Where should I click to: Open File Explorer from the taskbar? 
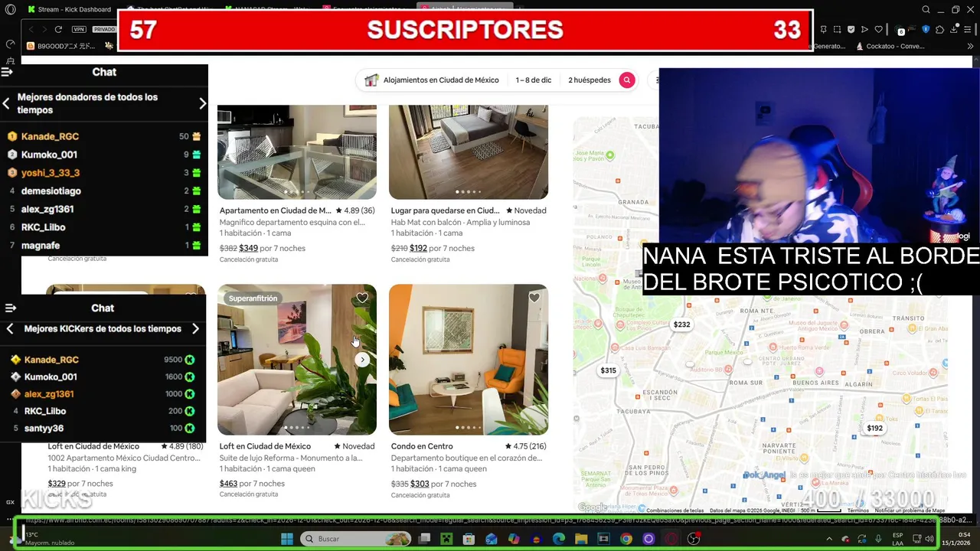click(x=581, y=539)
